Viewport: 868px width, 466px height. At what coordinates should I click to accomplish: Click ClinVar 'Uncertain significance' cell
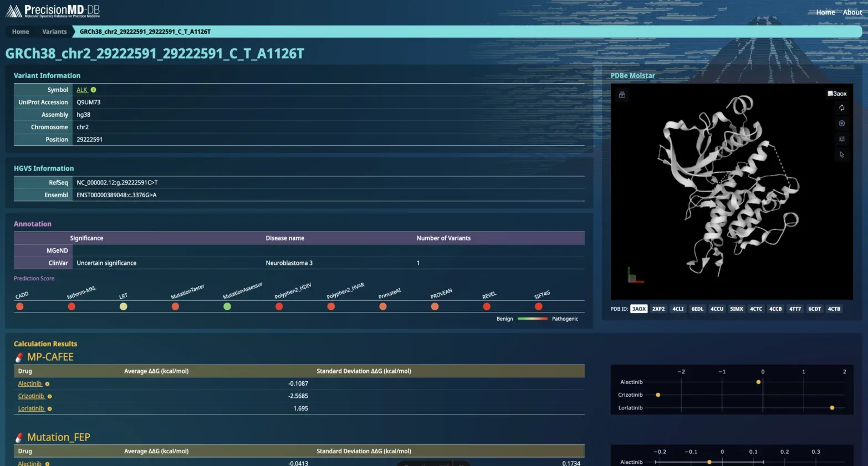coord(106,263)
